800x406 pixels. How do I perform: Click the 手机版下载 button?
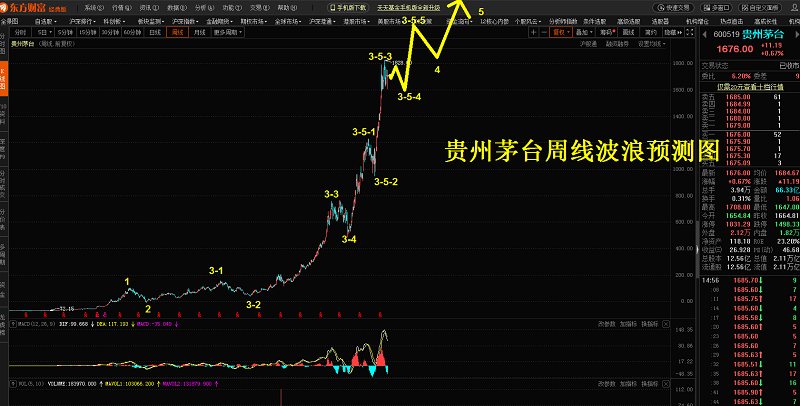coord(348,8)
